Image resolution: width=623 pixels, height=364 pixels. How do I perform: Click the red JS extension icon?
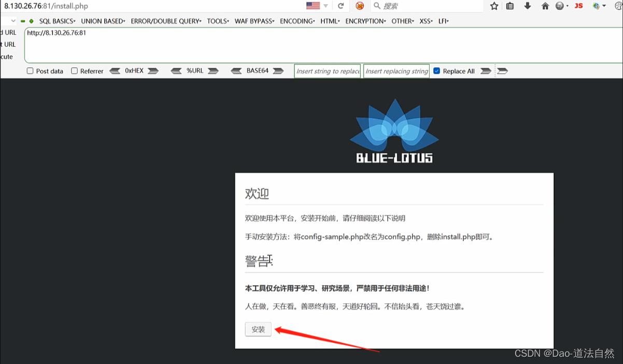[x=579, y=6]
